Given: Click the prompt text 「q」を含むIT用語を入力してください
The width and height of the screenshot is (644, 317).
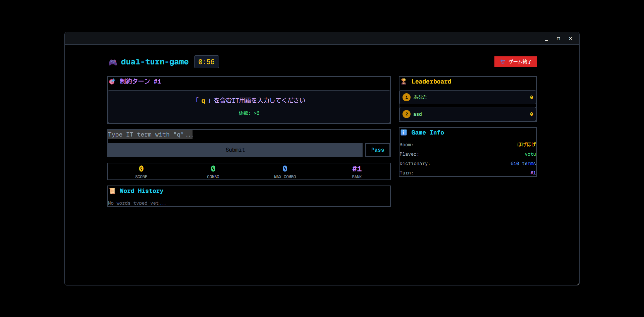Looking at the screenshot, I should point(250,100).
